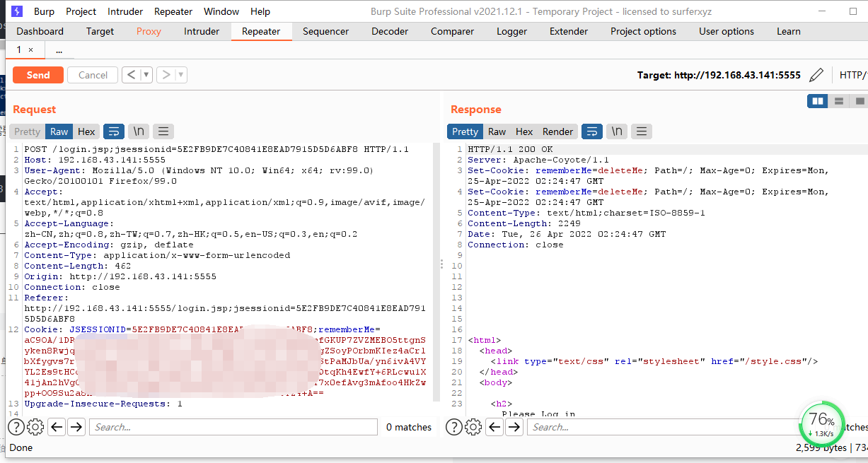Switch to Intruder tab
868x463 pixels.
tap(202, 31)
